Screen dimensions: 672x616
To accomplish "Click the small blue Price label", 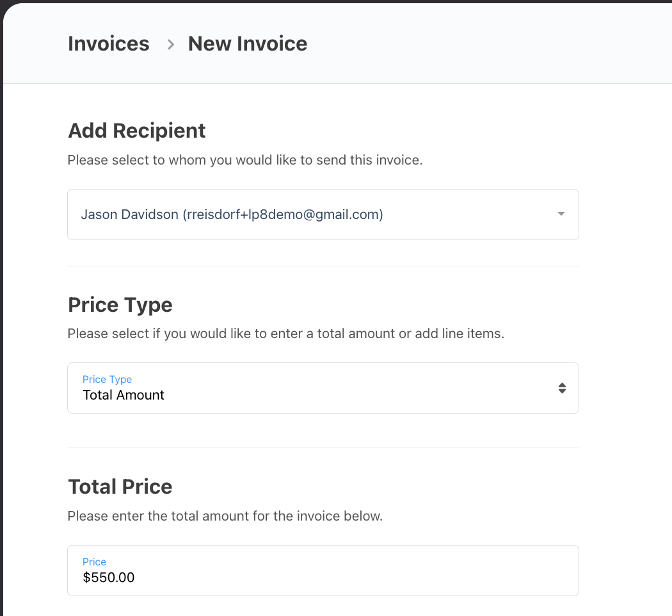I will click(94, 562).
